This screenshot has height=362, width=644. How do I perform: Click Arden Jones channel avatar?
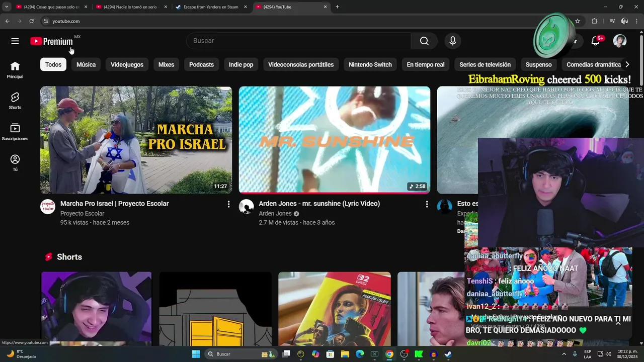246,207
